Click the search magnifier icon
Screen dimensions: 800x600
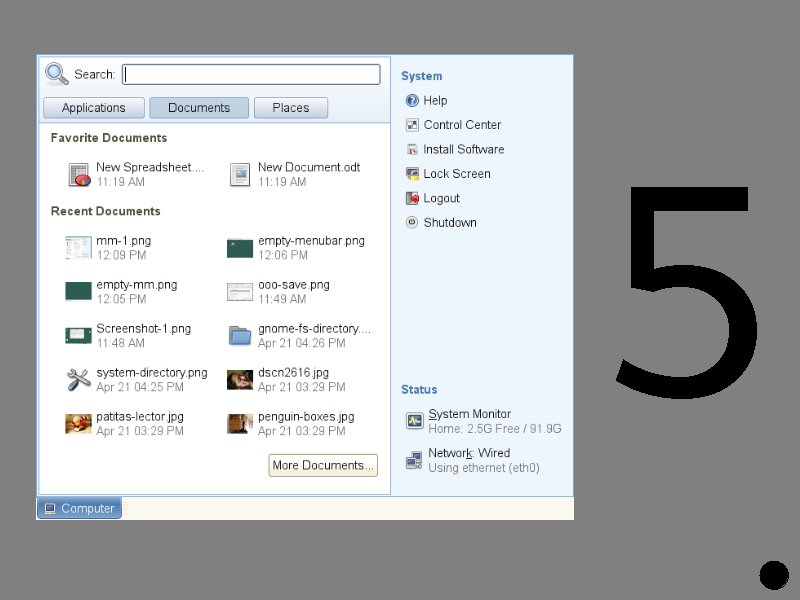click(x=57, y=74)
